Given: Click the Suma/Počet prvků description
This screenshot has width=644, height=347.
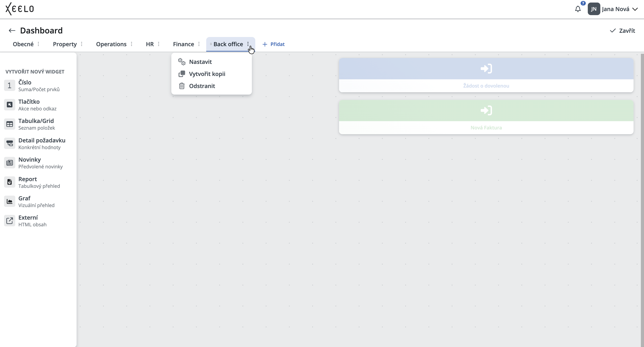Looking at the screenshot, I should click(39, 89).
